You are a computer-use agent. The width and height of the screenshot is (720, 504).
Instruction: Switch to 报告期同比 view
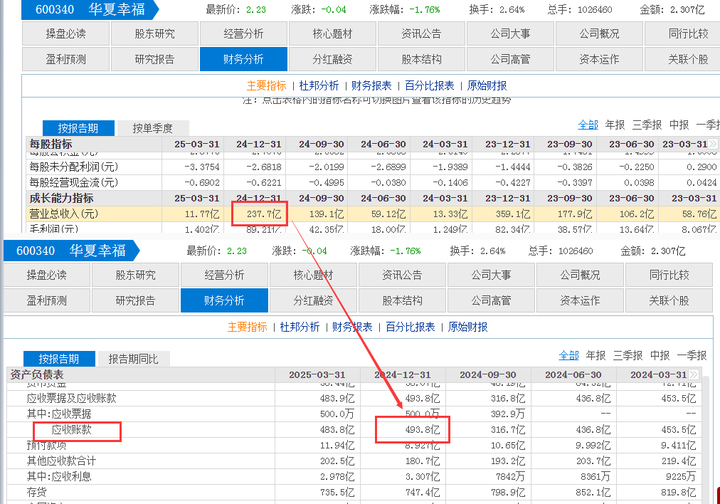click(133, 358)
